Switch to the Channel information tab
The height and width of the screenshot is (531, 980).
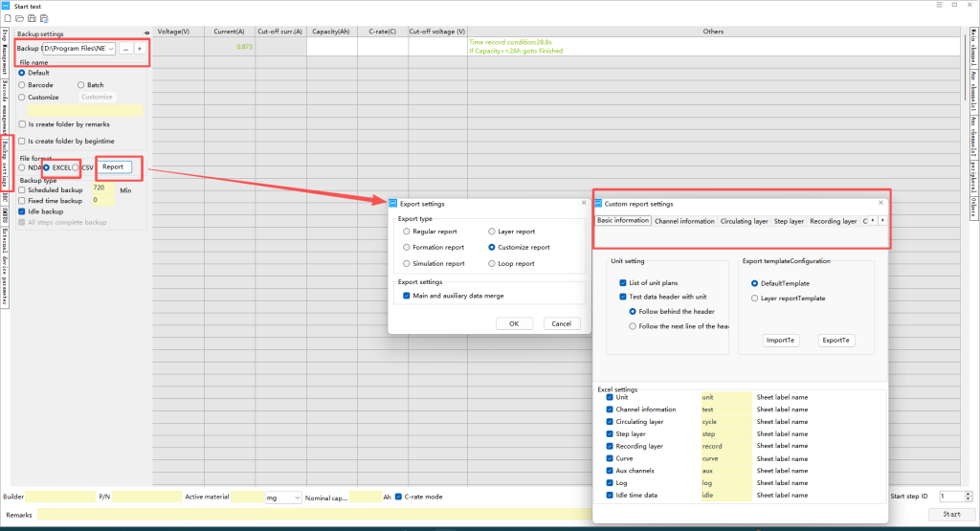[684, 221]
